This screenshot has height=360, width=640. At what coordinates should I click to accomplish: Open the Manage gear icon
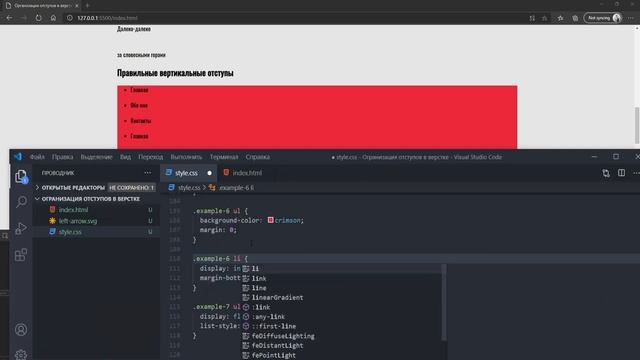[21, 354]
